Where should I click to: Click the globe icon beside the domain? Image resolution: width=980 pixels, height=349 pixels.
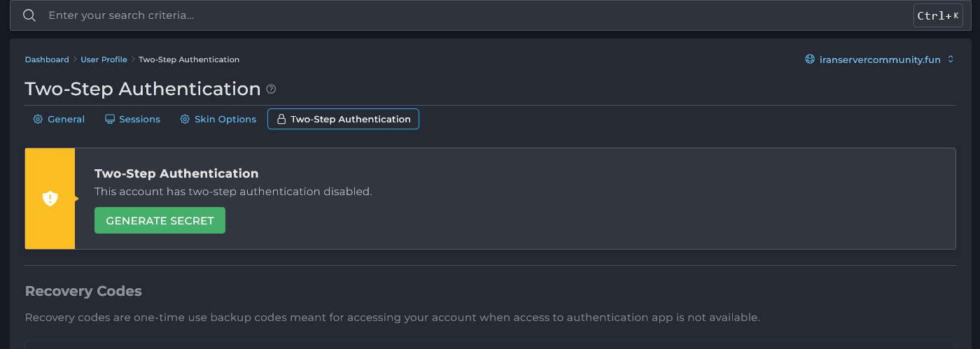810,59
